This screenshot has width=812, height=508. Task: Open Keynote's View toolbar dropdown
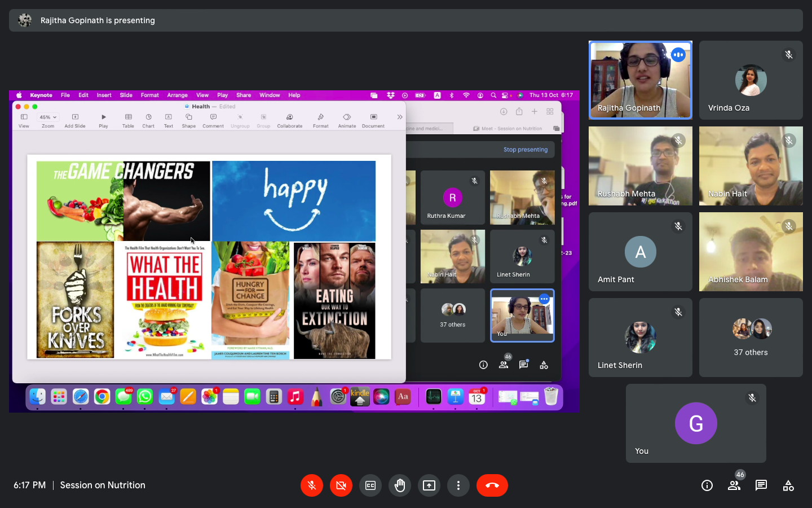pyautogui.click(x=24, y=120)
